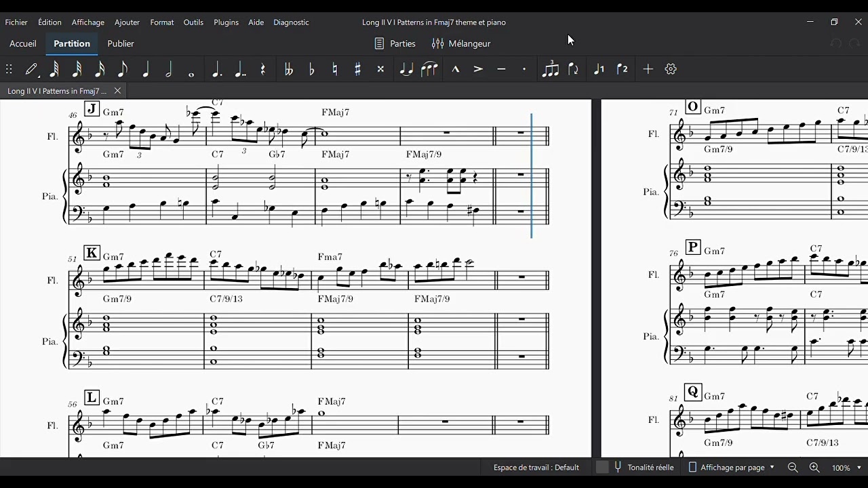Add more items to note toolbar
The height and width of the screenshot is (488, 868).
[x=648, y=69]
